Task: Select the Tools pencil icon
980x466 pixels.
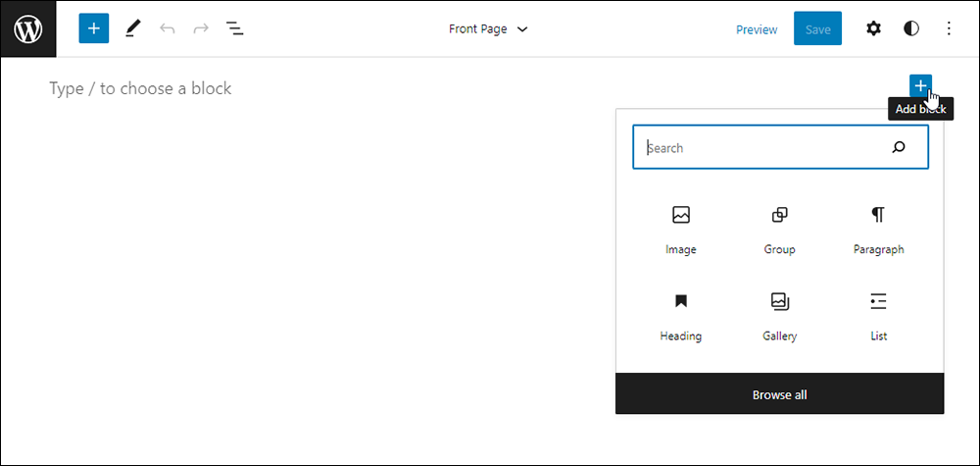Action: point(133,28)
